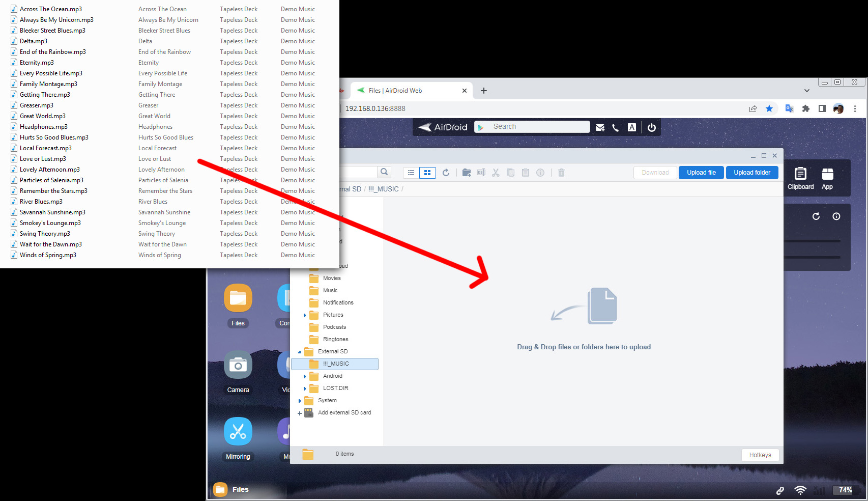Click the new message envelope icon

coord(600,127)
